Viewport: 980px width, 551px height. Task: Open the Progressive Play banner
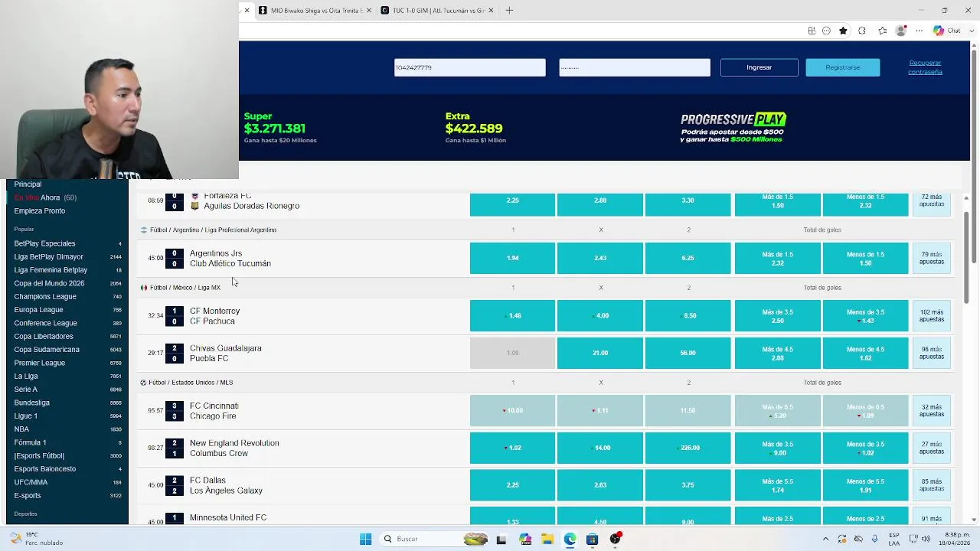(x=733, y=128)
